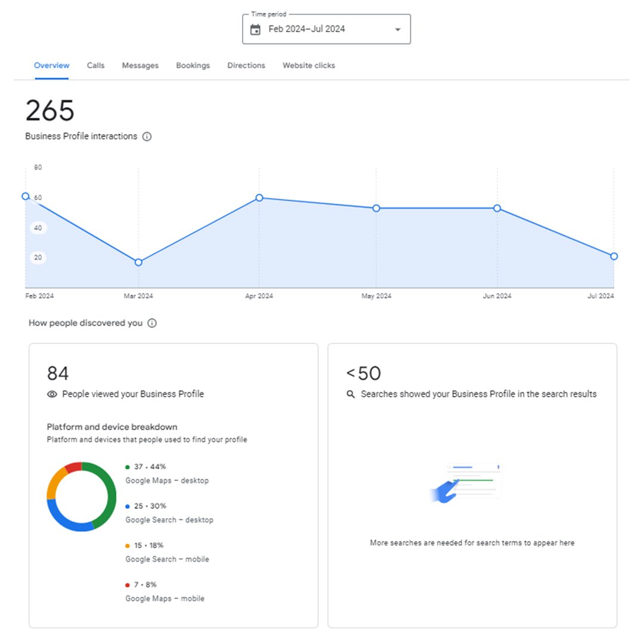Click the search results illustration image
The height and width of the screenshot is (644, 644).
468,483
